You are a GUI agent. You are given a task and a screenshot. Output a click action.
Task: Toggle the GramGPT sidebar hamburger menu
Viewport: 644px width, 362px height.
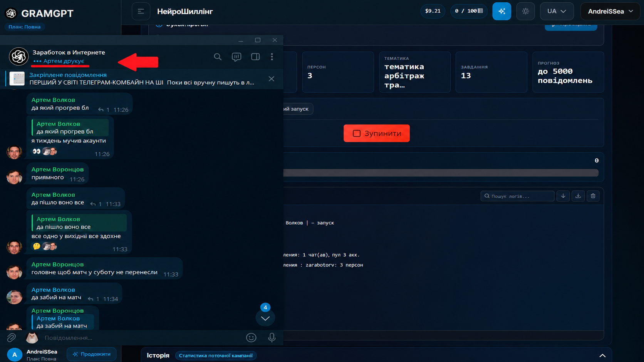[x=141, y=11]
